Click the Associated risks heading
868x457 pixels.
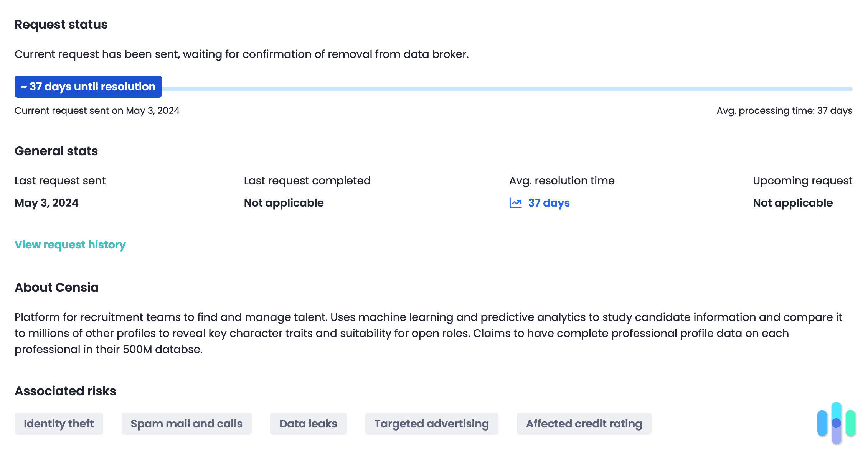click(x=65, y=391)
